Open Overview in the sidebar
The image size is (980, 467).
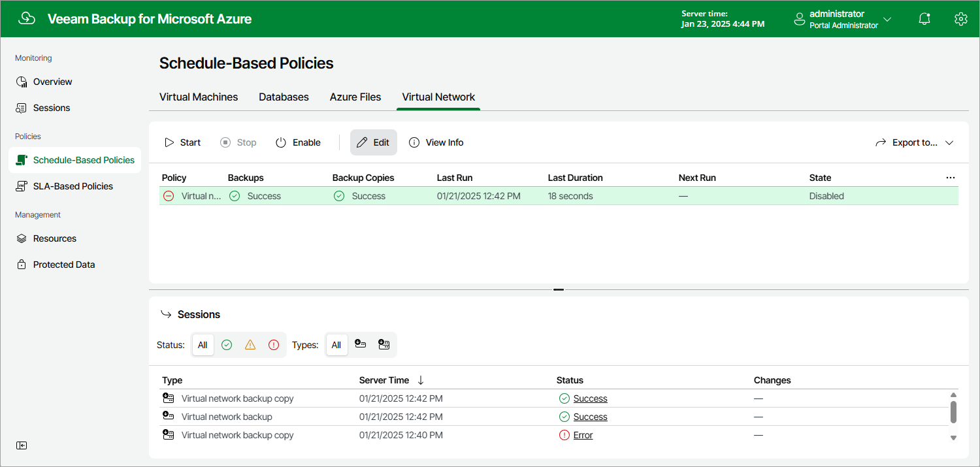tap(52, 82)
